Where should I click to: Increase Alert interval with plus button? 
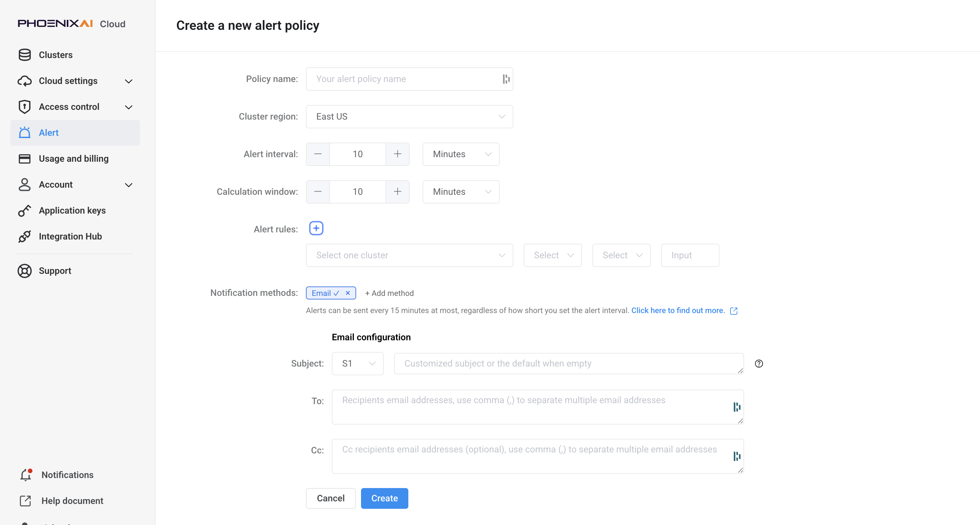[x=398, y=154]
